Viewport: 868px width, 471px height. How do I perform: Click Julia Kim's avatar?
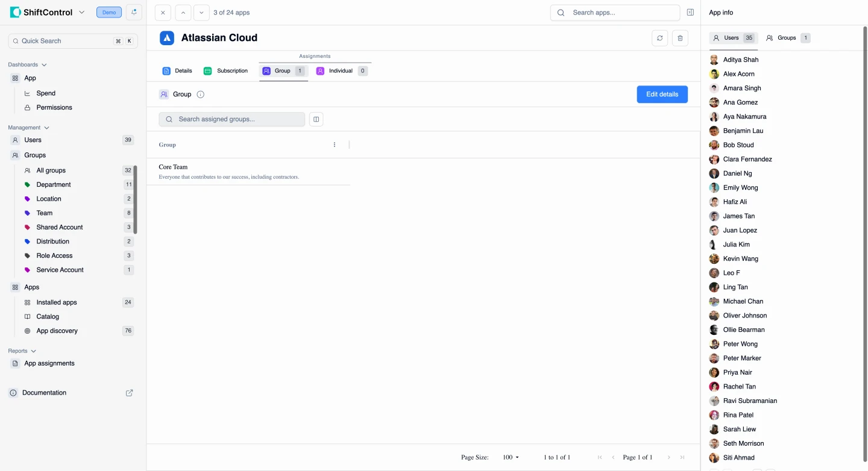coord(714,245)
